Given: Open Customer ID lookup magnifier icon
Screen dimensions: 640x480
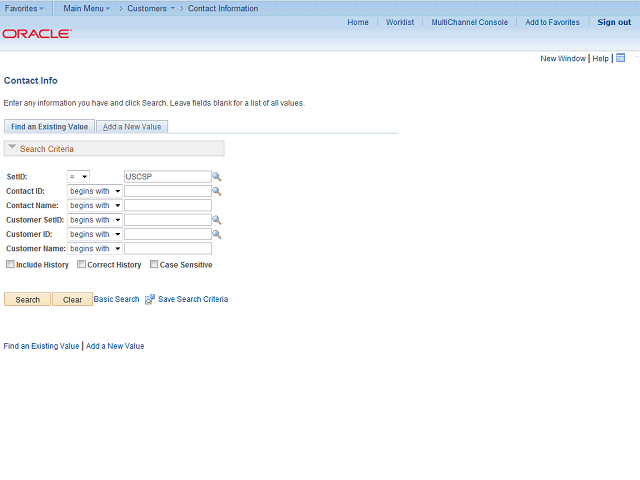Looking at the screenshot, I should click(217, 234).
